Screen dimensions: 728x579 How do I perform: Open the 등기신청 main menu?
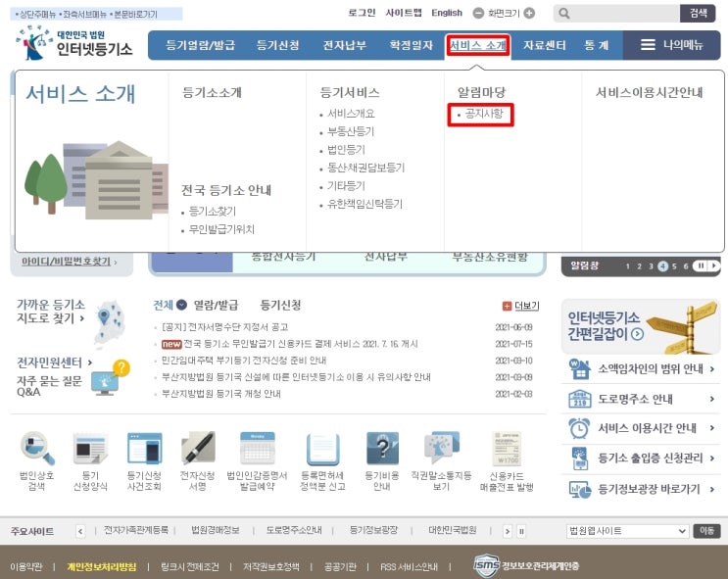pos(278,45)
